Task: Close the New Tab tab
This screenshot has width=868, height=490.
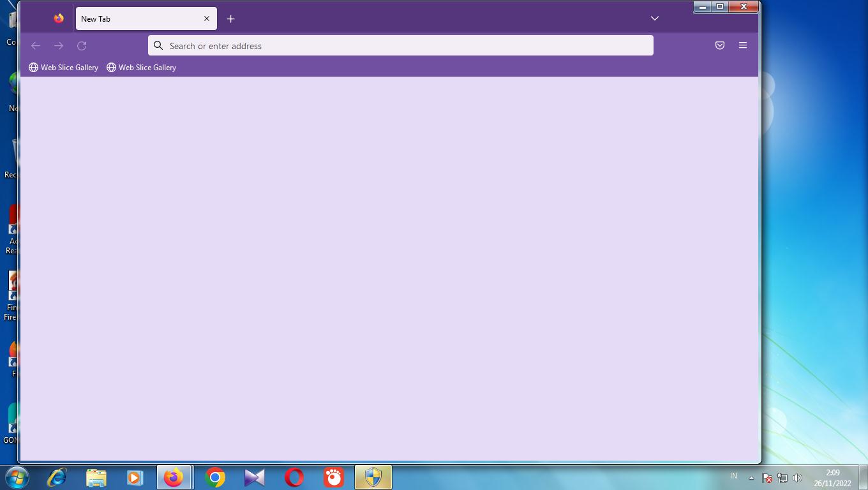Action: [x=206, y=19]
